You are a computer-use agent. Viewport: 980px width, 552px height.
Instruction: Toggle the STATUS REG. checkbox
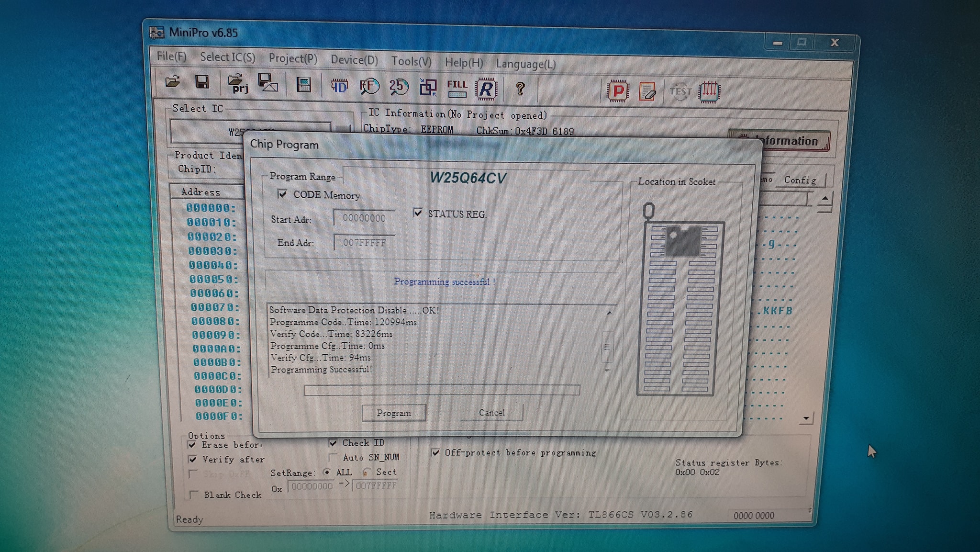click(418, 213)
